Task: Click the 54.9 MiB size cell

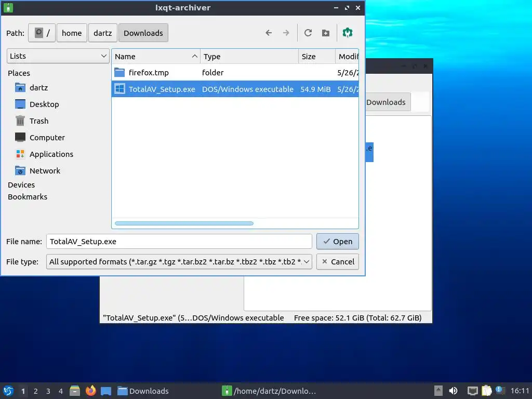Action: (315, 89)
